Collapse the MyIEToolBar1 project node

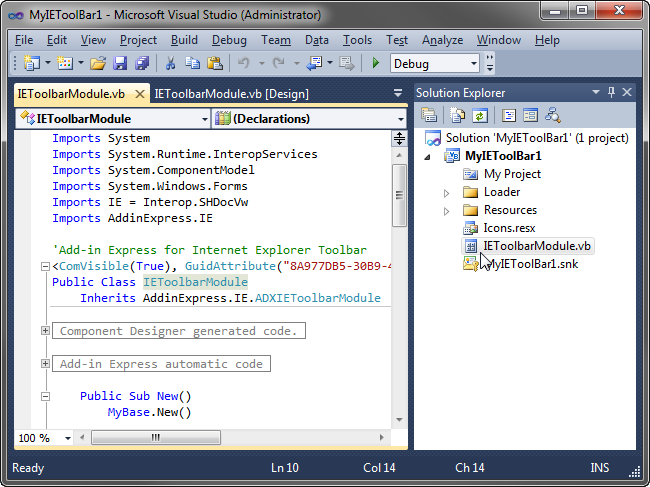pyautogui.click(x=427, y=157)
